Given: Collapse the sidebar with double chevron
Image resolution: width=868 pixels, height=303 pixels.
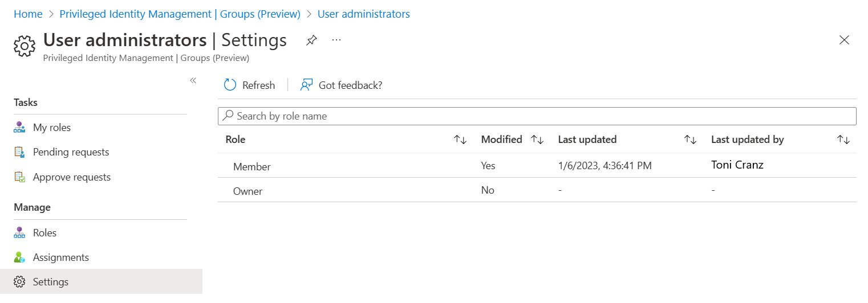Looking at the screenshot, I should point(193,80).
